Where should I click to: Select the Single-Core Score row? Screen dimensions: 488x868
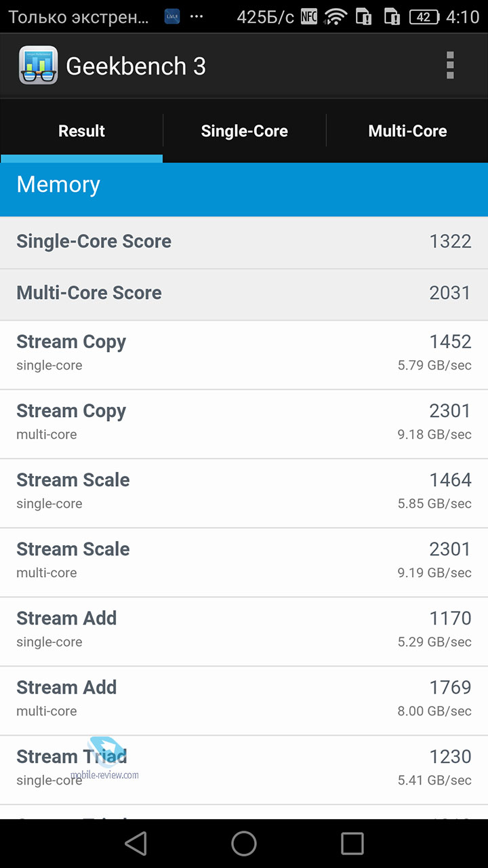click(244, 242)
